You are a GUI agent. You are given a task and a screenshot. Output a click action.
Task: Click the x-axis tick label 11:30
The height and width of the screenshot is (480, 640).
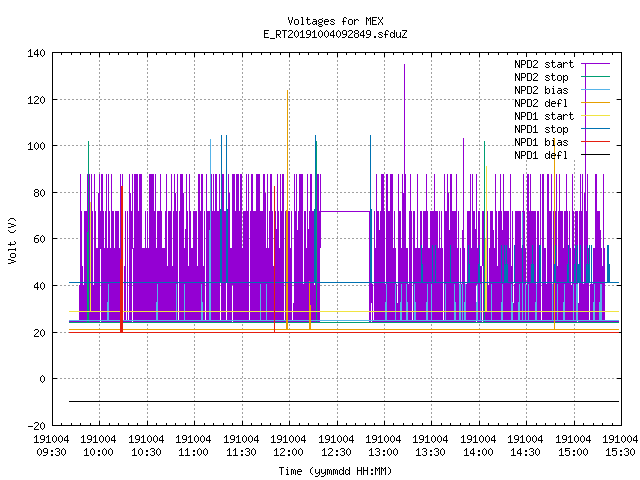241,452
